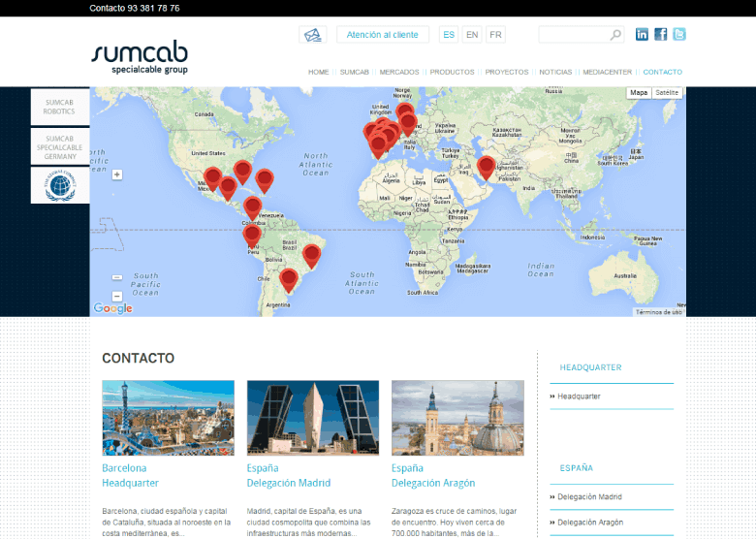The height and width of the screenshot is (539, 756).
Task: Switch map to Mapa view
Action: (x=639, y=92)
